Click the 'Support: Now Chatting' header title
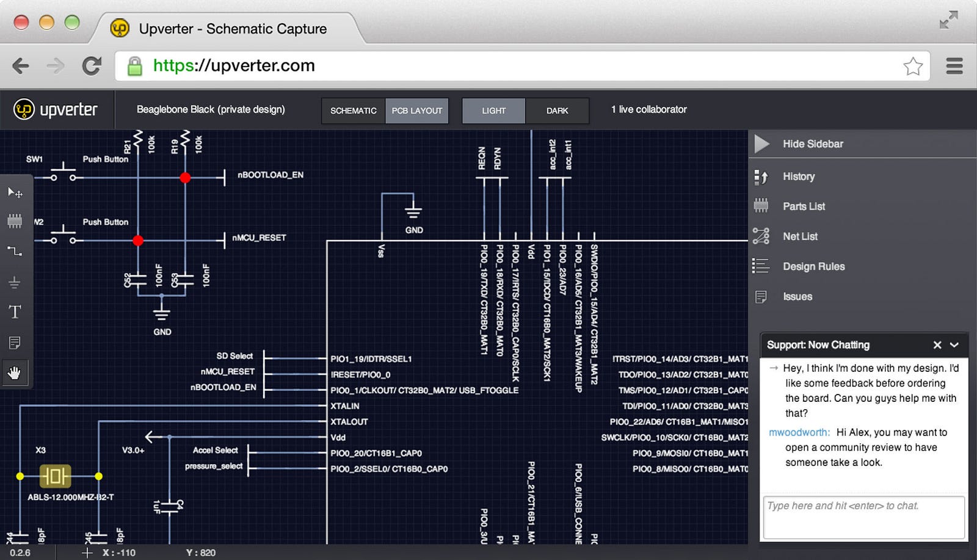This screenshot has width=977, height=560. click(818, 345)
